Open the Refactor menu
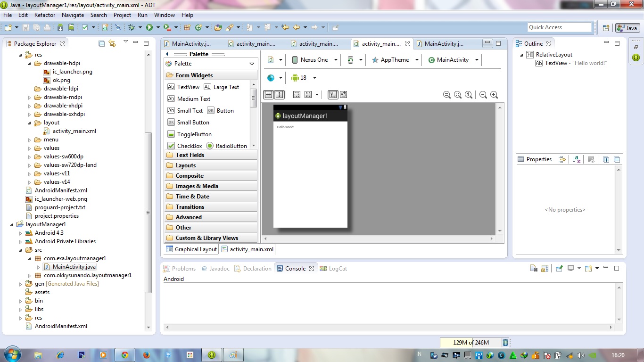 [x=45, y=15]
